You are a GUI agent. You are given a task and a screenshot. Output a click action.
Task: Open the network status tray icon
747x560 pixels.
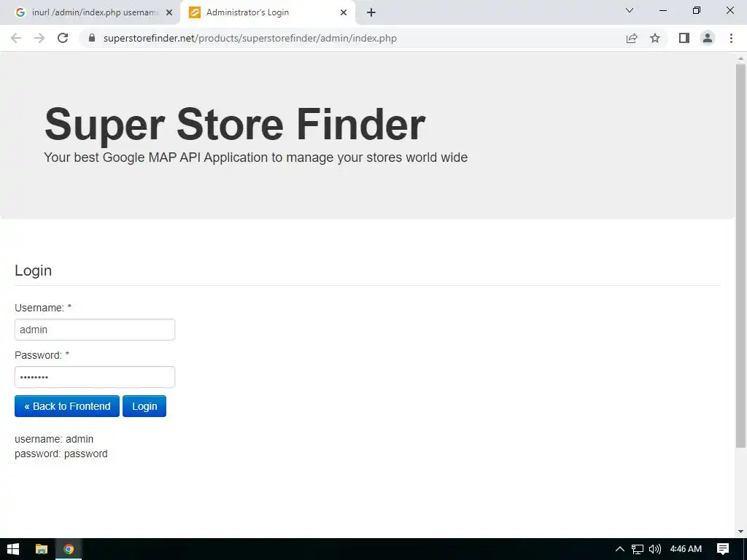[x=638, y=549]
